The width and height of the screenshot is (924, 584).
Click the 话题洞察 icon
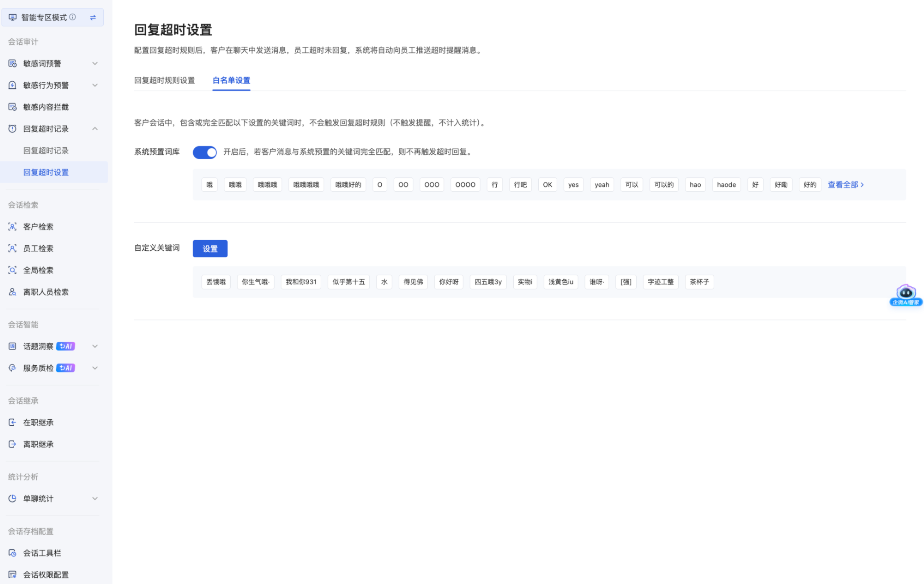pyautogui.click(x=12, y=346)
